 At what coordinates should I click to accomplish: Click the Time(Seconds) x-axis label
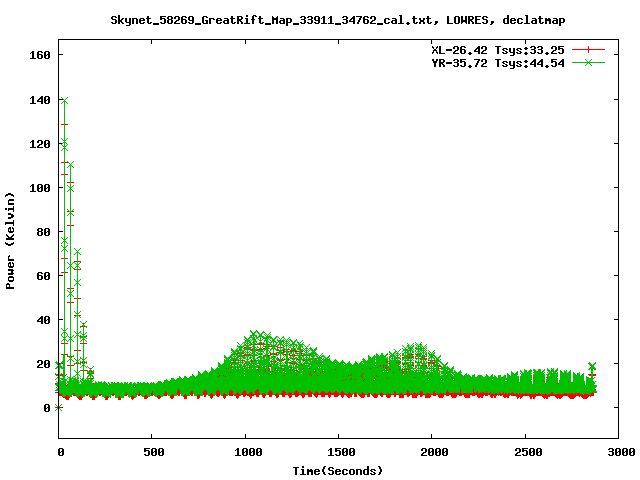338,471
